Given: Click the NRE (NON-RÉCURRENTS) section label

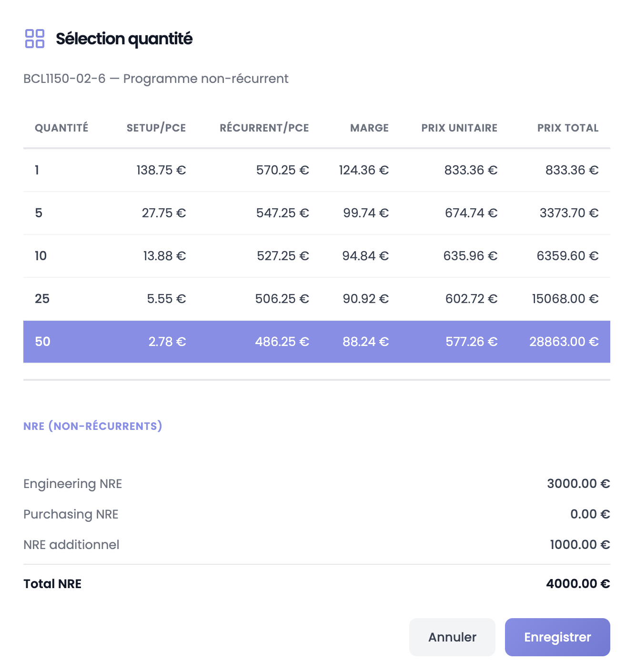Looking at the screenshot, I should click(93, 426).
